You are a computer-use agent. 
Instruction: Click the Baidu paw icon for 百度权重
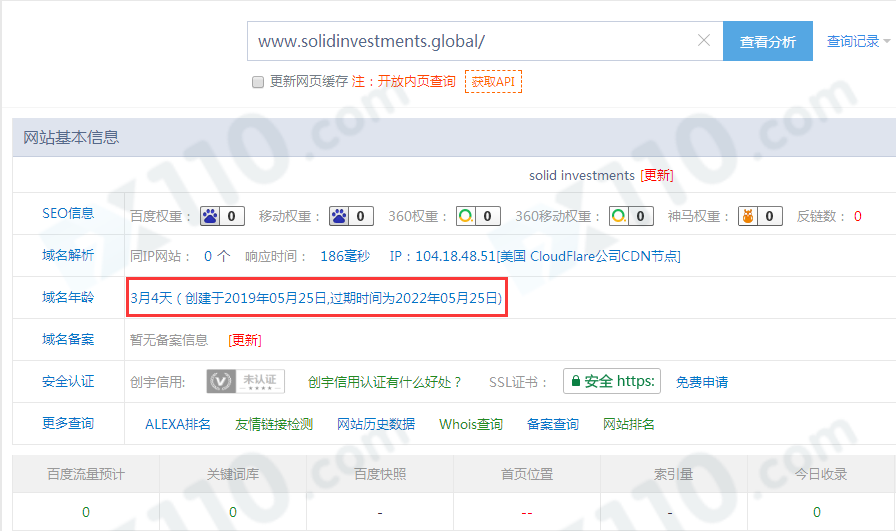coord(210,216)
